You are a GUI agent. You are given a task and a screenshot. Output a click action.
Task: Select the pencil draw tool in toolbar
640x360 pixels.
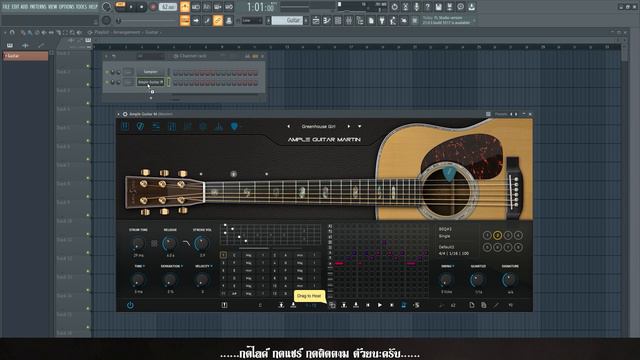click(207, 20)
